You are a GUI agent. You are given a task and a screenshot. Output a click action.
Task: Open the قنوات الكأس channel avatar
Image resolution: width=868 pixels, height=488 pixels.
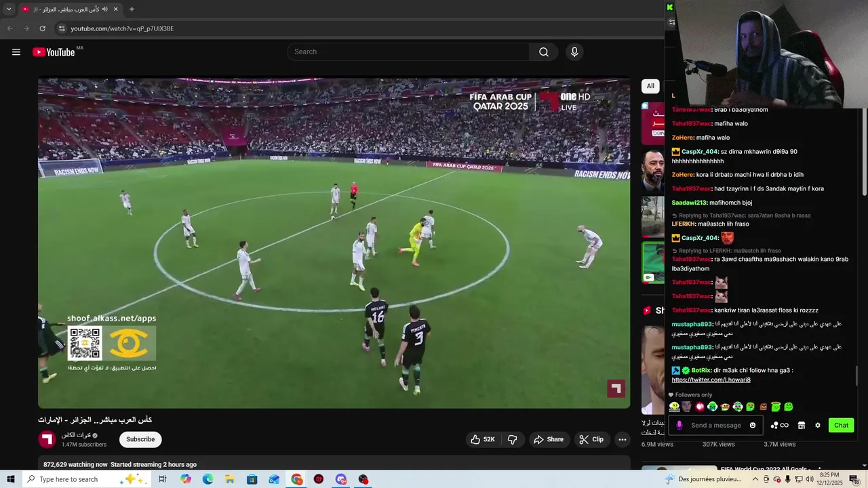(x=47, y=439)
